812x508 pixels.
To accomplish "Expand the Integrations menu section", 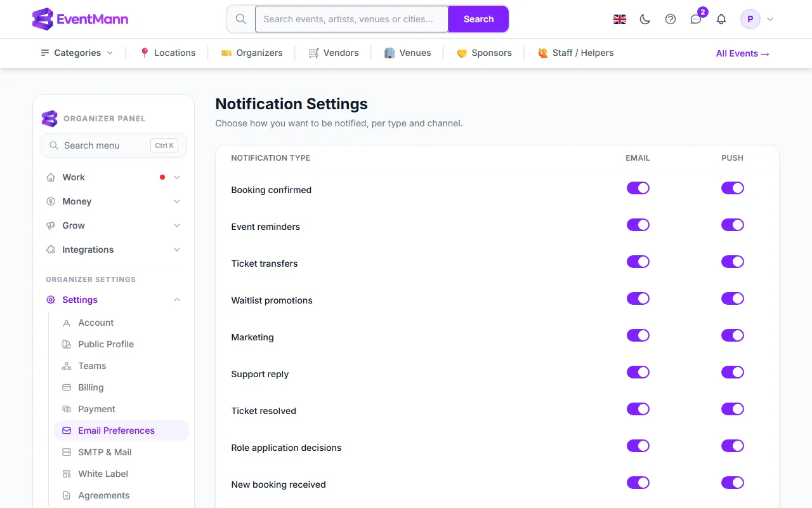I will click(x=114, y=250).
